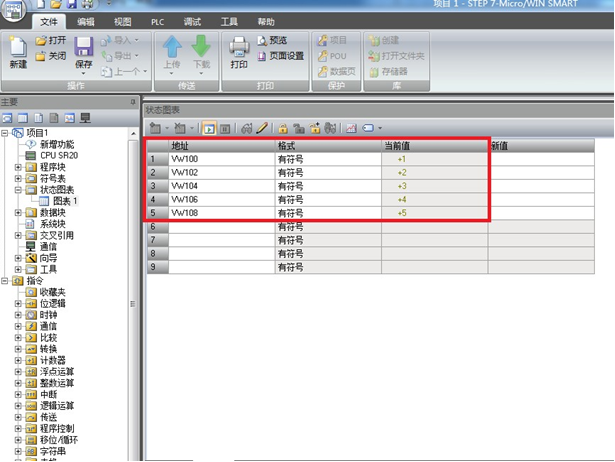615x462 pixels.
Task: Click 打开 (Open) in ribbon
Action: pyautogui.click(x=51, y=40)
